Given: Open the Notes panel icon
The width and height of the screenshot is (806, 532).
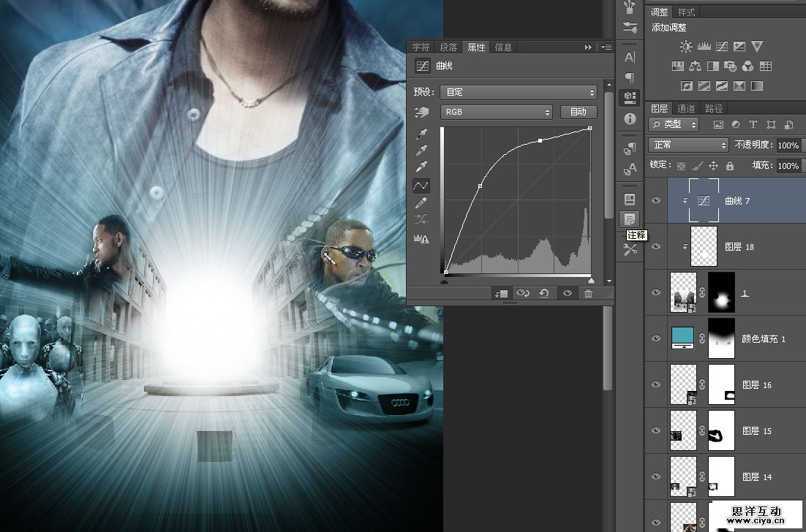Looking at the screenshot, I should [629, 218].
